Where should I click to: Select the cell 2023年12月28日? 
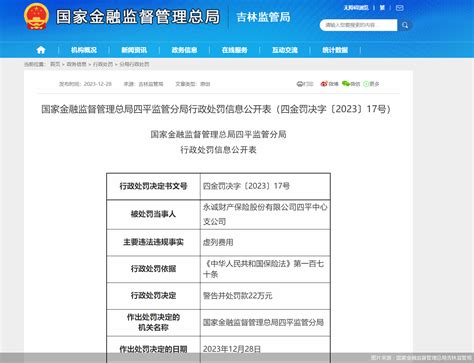pos(265,349)
